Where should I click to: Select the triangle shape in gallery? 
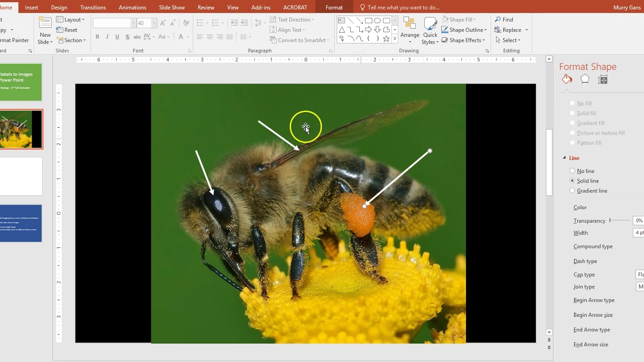(342, 30)
